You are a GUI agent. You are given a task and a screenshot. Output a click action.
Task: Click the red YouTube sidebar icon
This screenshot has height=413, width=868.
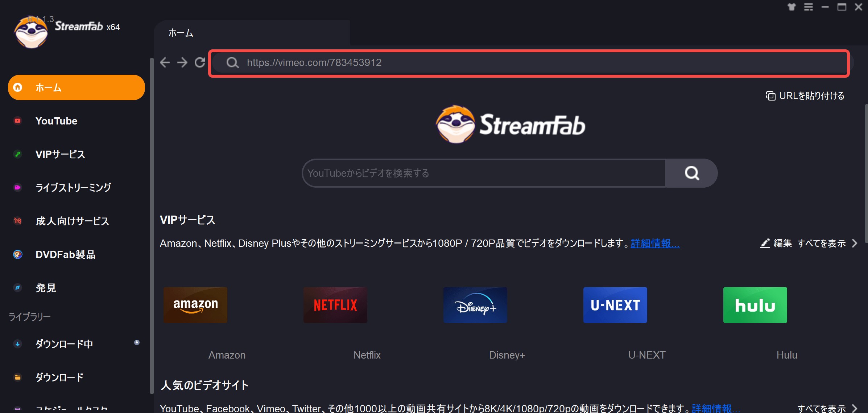[17, 121]
